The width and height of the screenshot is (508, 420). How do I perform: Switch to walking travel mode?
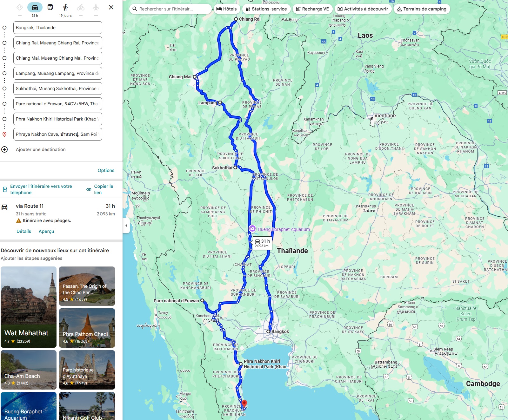[65, 8]
